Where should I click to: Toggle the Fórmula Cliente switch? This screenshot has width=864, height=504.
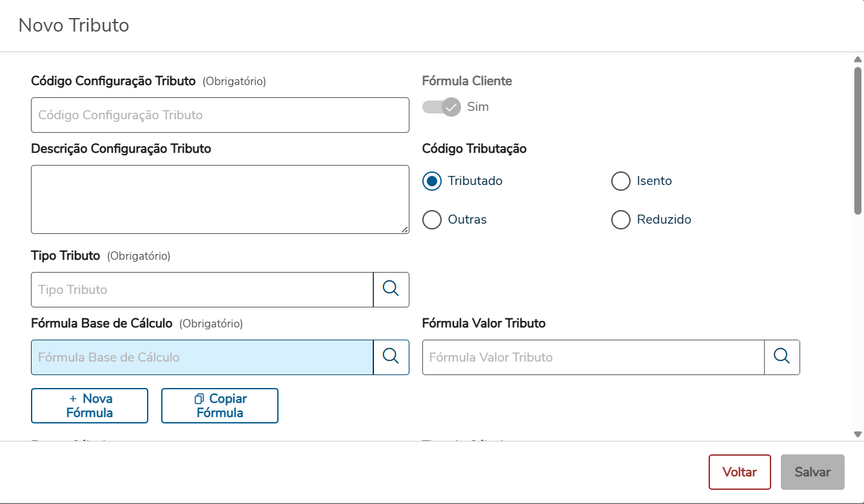442,107
